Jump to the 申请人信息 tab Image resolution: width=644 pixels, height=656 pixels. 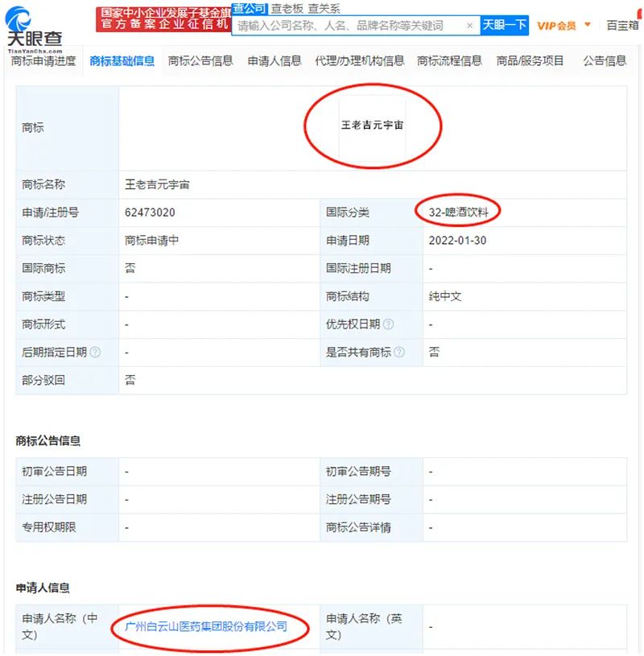pyautogui.click(x=275, y=61)
